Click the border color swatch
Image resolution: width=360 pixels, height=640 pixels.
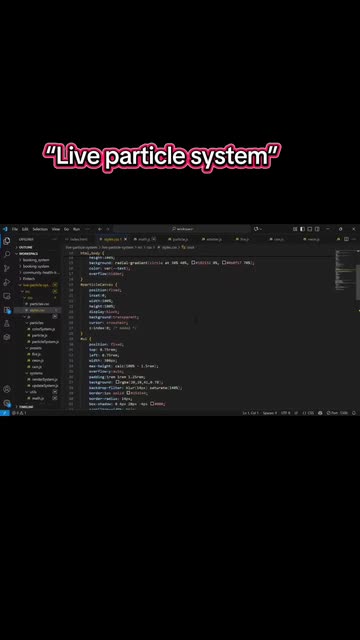coord(128,393)
